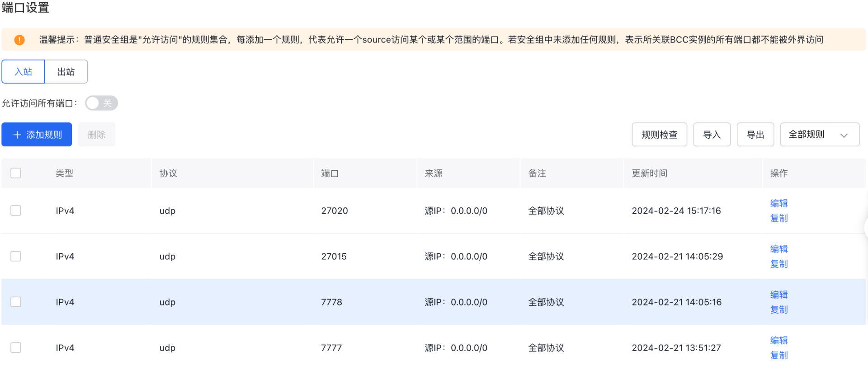Copy the port 27015 rule
Screen dimensions: 868x370
(x=778, y=264)
